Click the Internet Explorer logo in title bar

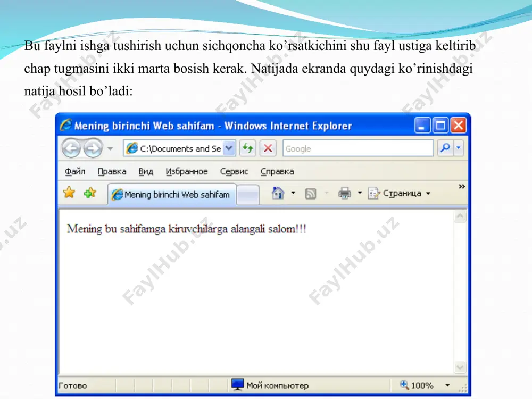click(66, 125)
